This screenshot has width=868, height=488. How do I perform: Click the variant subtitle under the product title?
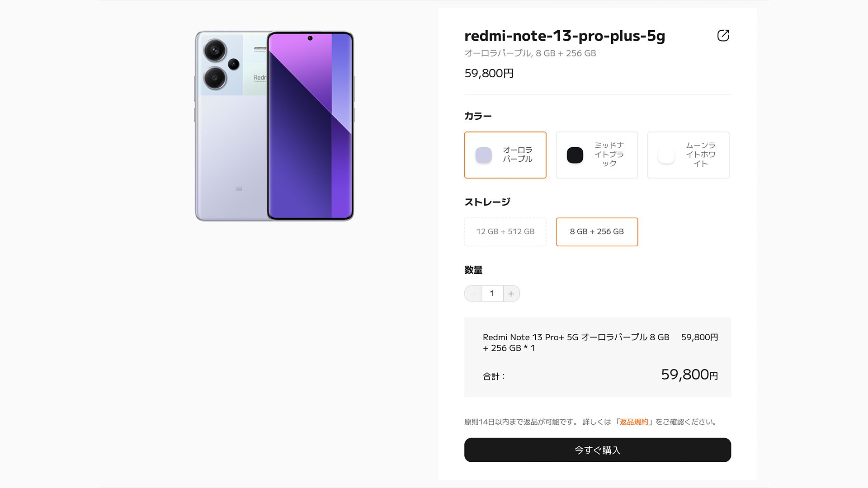(530, 53)
